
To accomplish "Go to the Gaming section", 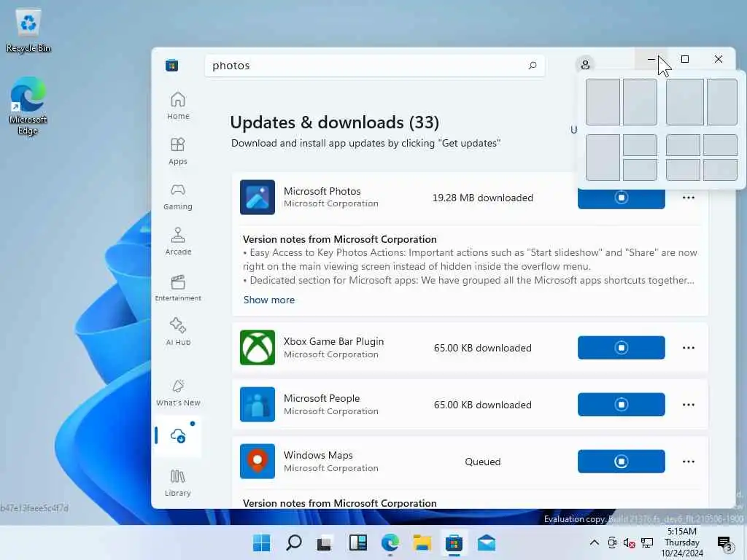I will pyautogui.click(x=178, y=196).
